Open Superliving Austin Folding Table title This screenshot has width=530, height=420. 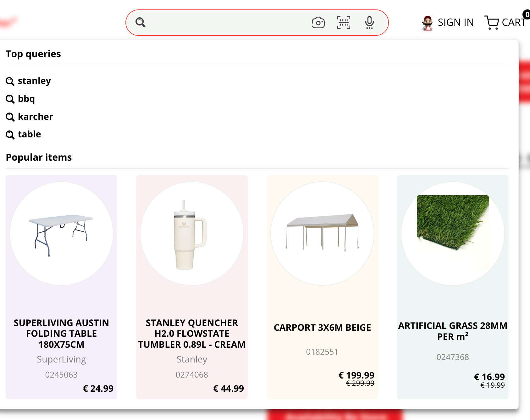point(62,334)
